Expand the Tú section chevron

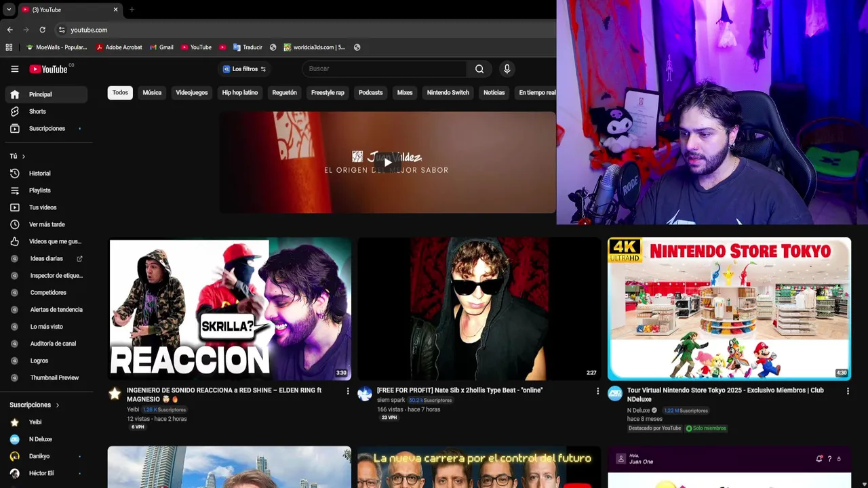tap(23, 157)
